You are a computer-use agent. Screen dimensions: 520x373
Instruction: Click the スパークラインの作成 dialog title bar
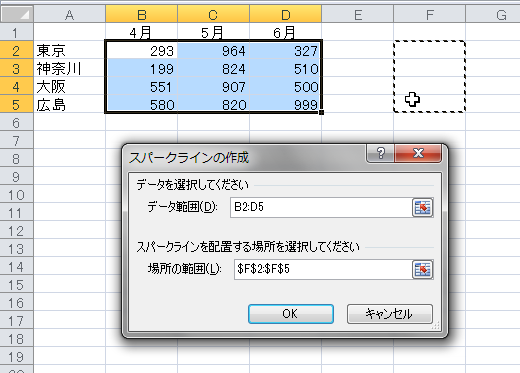(x=245, y=157)
